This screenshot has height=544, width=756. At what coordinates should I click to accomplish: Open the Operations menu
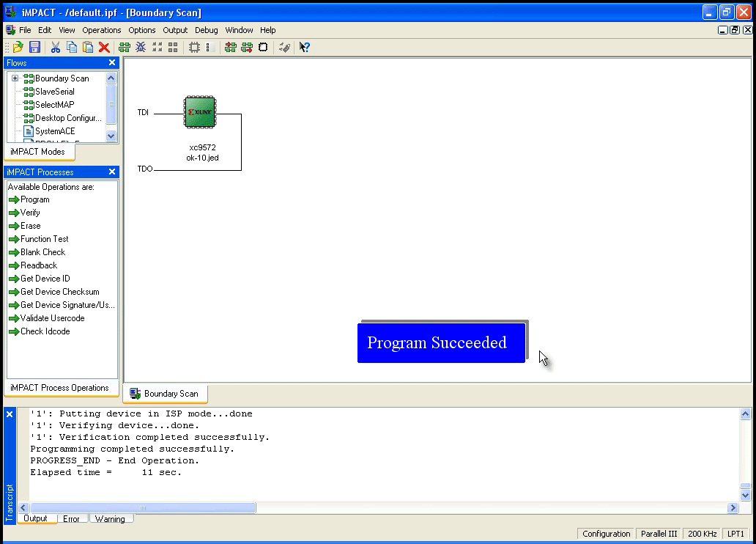coord(101,30)
